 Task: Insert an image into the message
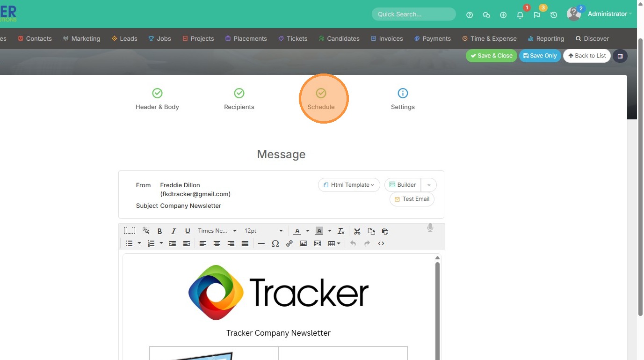(304, 243)
